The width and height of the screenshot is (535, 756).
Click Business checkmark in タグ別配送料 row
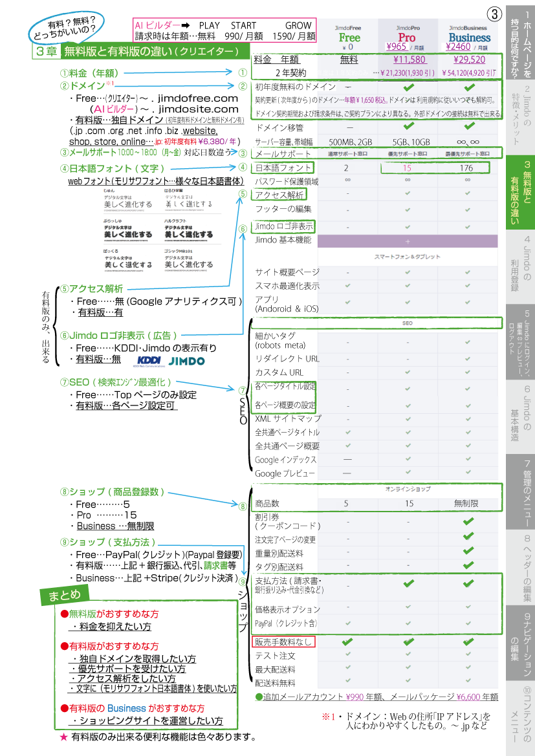[x=468, y=566]
